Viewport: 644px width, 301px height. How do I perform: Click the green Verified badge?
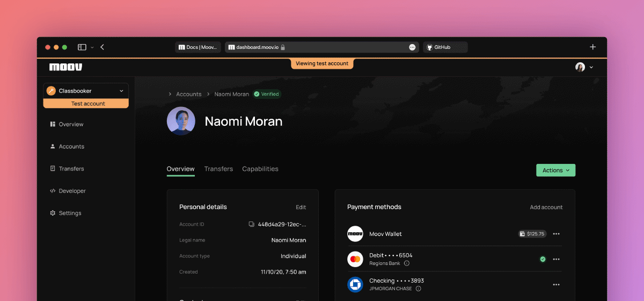[x=267, y=94]
